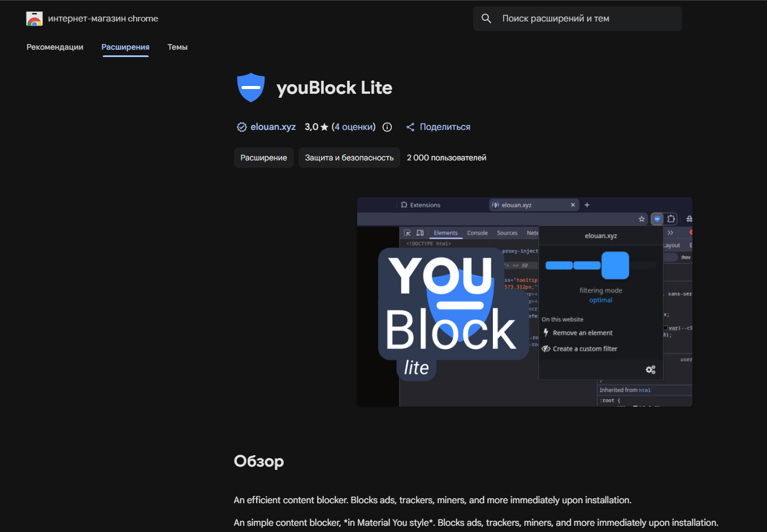
Task: Open the "Защита и безопасность" category chip
Action: [x=349, y=158]
